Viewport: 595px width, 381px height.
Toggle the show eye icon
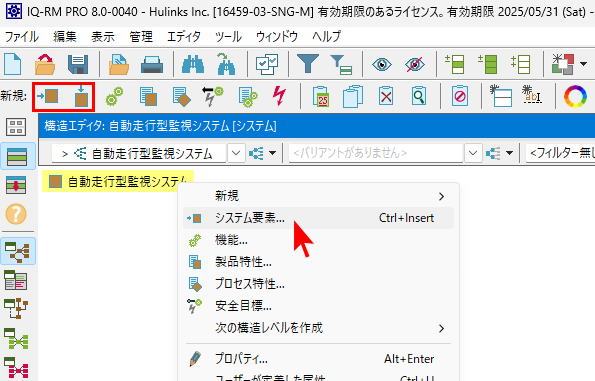(381, 64)
